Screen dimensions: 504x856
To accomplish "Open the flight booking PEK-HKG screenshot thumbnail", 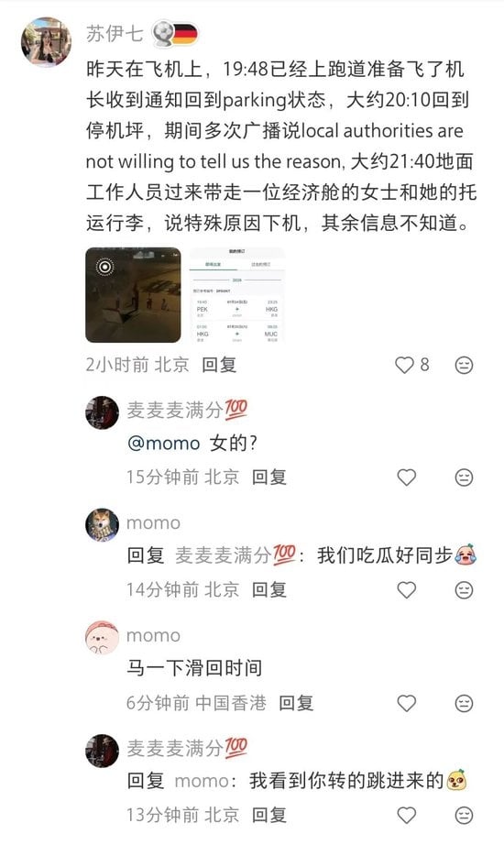I will click(237, 295).
